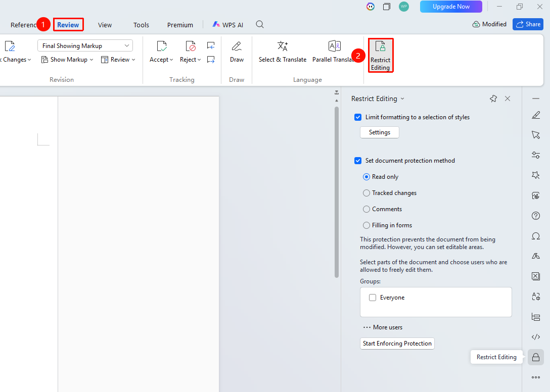Click the Share button
Screen dimensions: 550x392
tap(528, 24)
